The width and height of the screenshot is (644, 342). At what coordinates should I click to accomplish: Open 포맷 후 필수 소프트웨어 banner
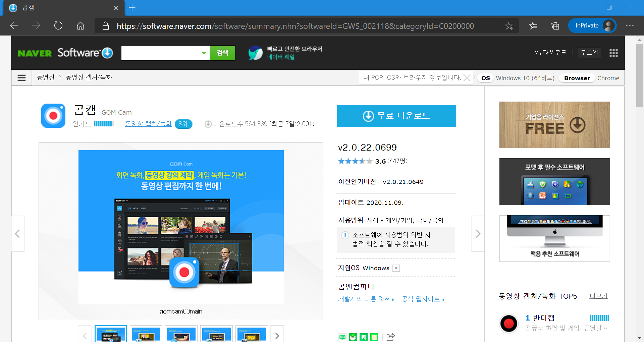coord(555,182)
